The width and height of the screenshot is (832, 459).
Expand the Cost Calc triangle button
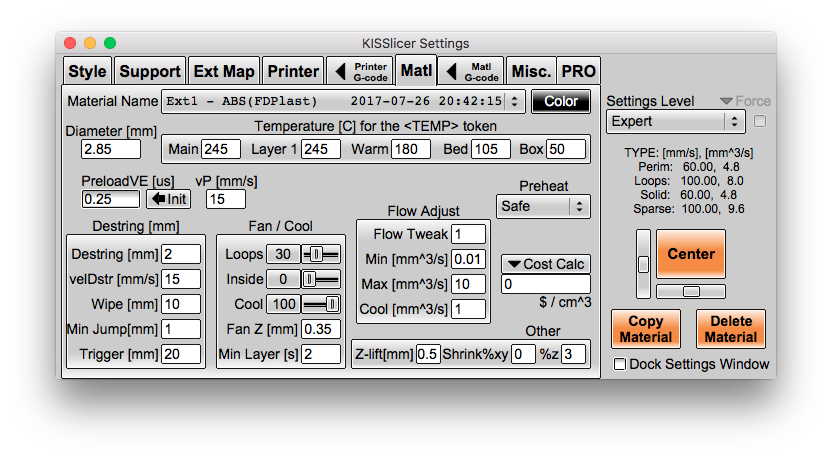point(545,264)
